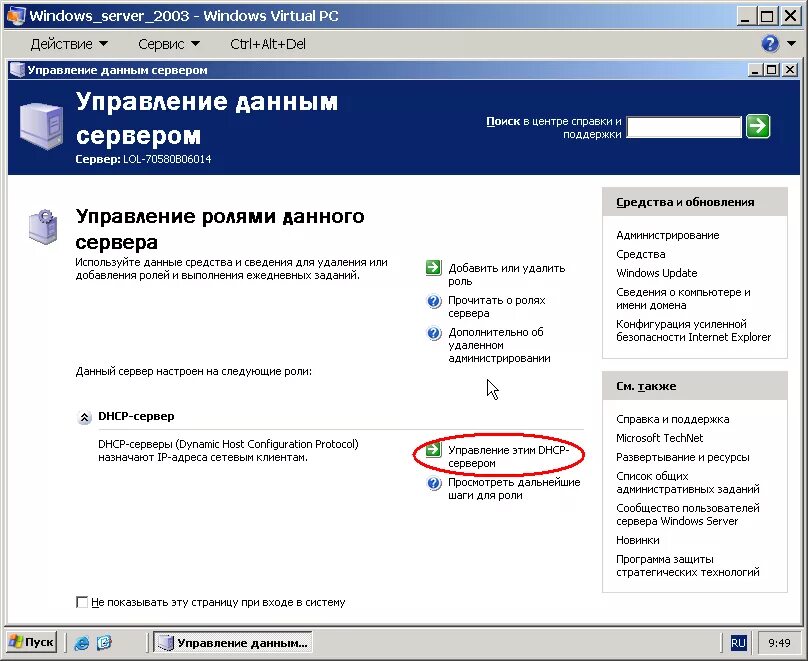Click the blue help icon in Virtual PC toolbar
The height and width of the screenshot is (661, 808).
(x=770, y=44)
